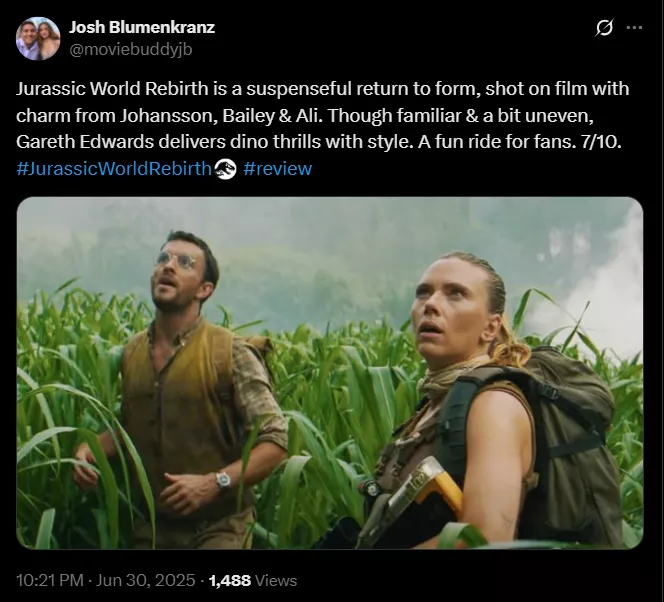Click the 7/10 rating text
Image resolution: width=664 pixels, height=602 pixels.
tap(601, 142)
